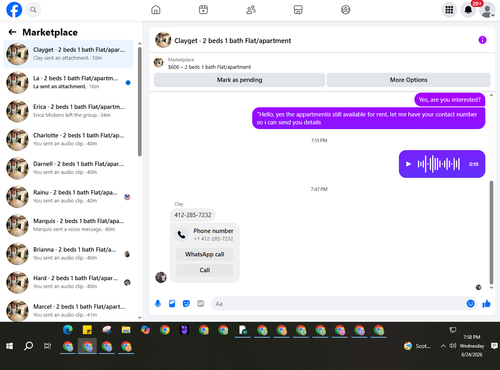Click Mark as pending button
The height and width of the screenshot is (370, 500).
(239, 80)
